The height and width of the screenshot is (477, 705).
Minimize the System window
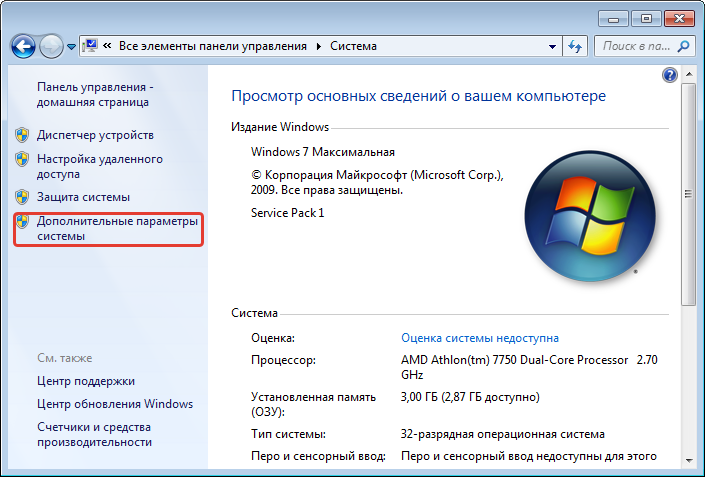click(x=613, y=19)
